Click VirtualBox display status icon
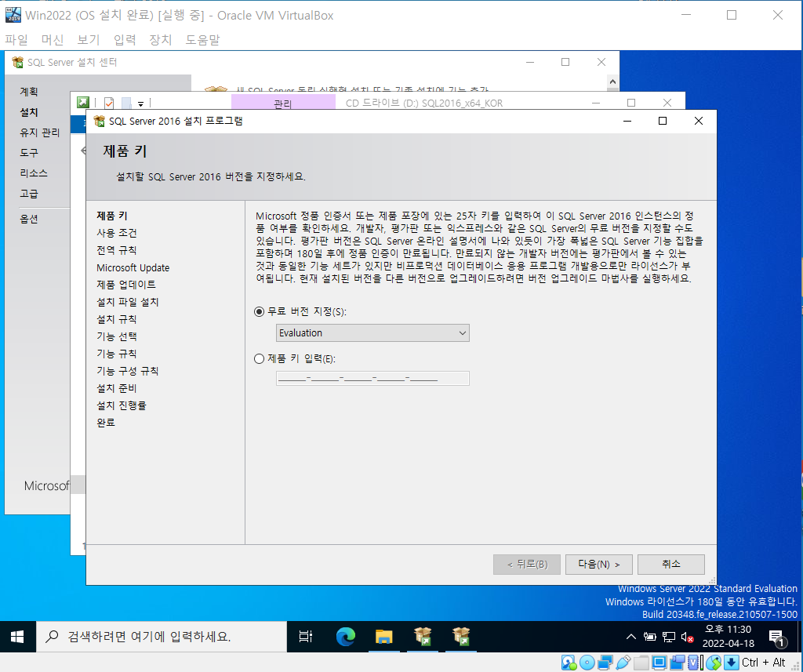803x672 pixels. click(659, 663)
